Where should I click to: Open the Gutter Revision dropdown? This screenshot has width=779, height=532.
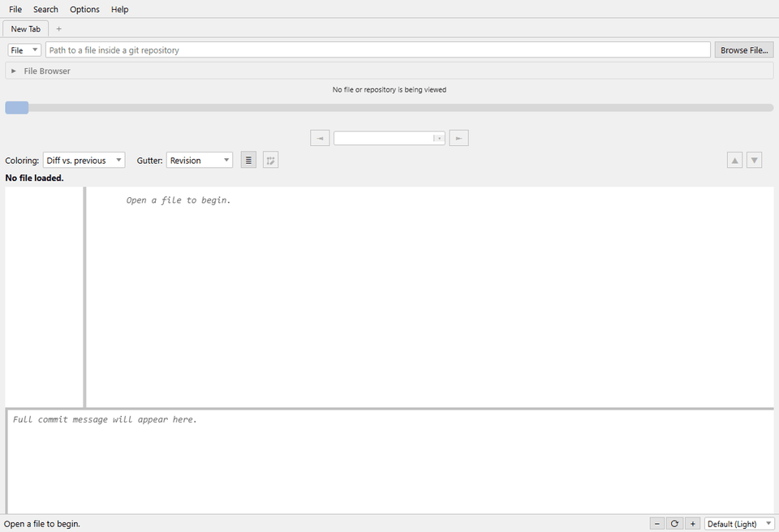[x=200, y=161]
